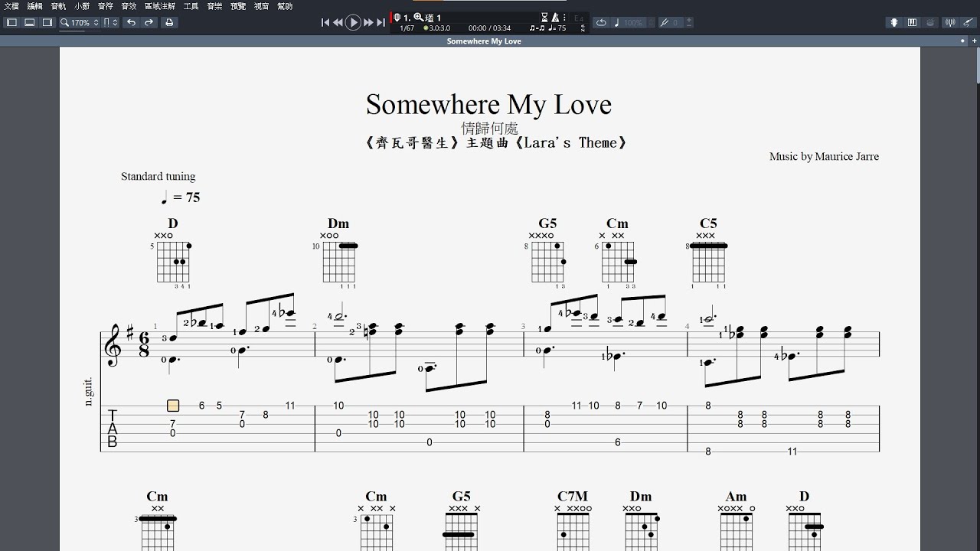This screenshot has width=980, height=551.
Task: Toggle the count-in hourglass
Action: click(x=544, y=18)
